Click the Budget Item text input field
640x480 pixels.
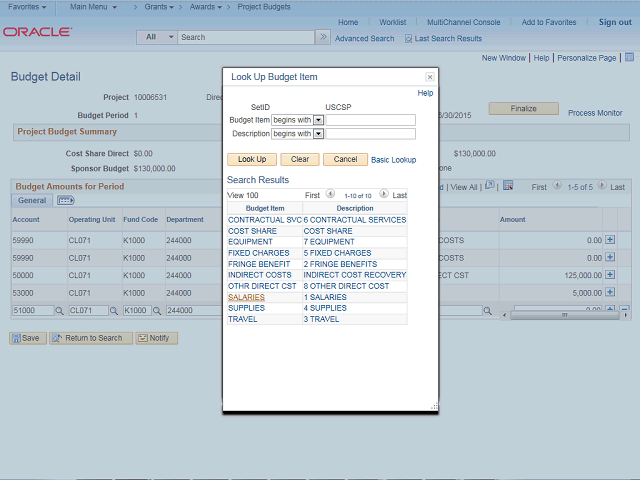point(370,120)
